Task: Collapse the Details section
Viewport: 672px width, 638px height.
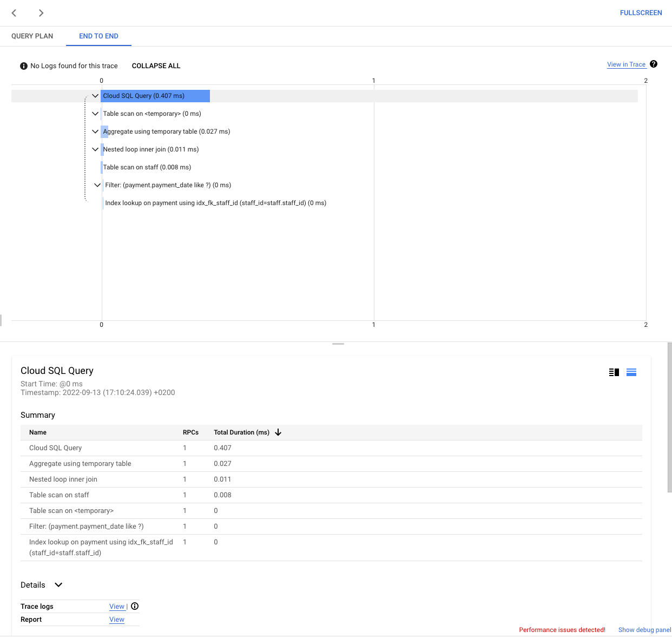Action: tap(58, 585)
